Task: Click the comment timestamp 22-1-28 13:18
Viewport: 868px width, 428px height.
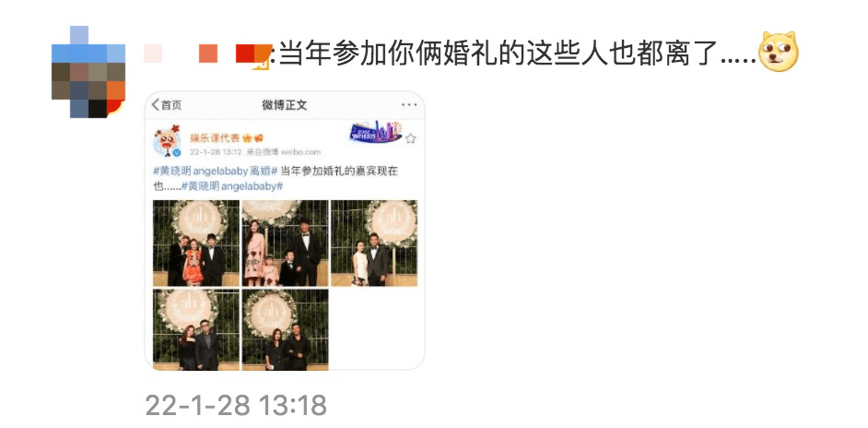Action: (x=236, y=406)
